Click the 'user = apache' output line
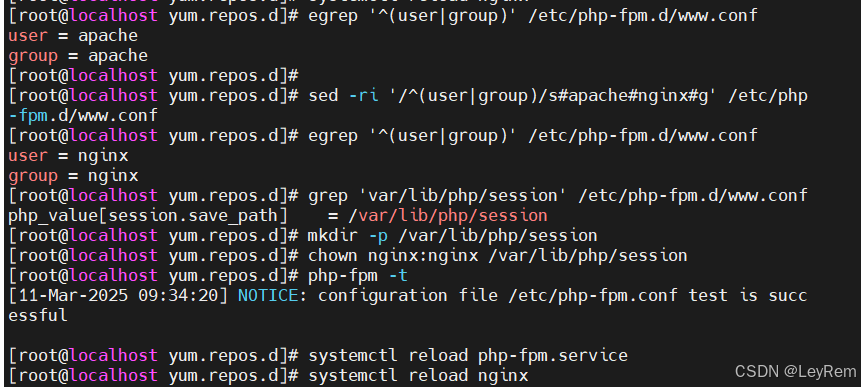 [73, 36]
